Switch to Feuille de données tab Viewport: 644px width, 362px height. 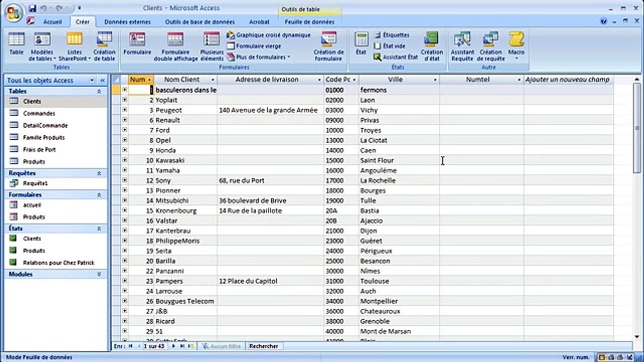309,22
